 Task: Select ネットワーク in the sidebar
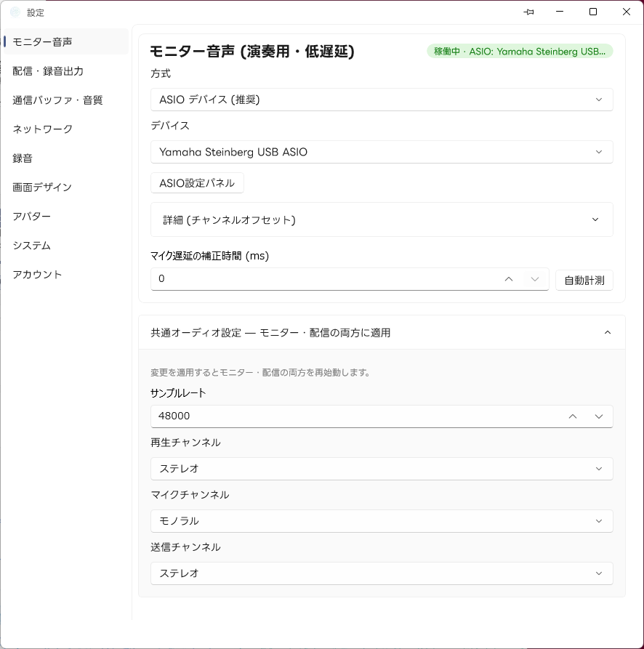(x=66, y=129)
